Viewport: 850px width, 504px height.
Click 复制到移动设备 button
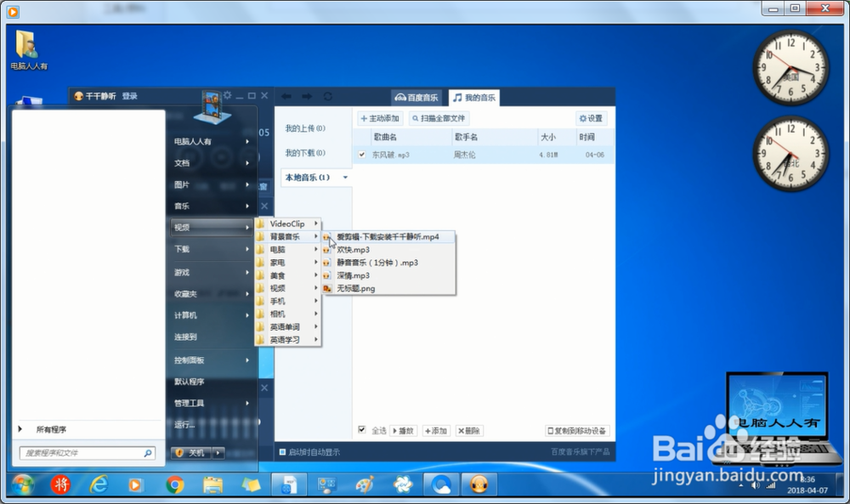pos(577,431)
